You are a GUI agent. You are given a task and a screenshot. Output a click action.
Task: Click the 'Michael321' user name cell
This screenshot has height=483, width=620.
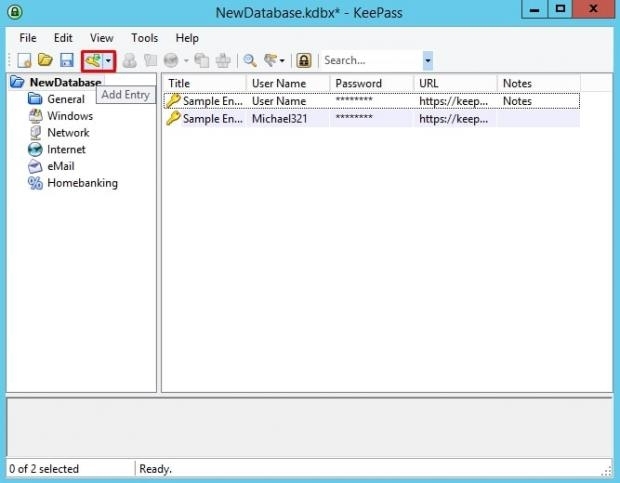pyautogui.click(x=280, y=119)
